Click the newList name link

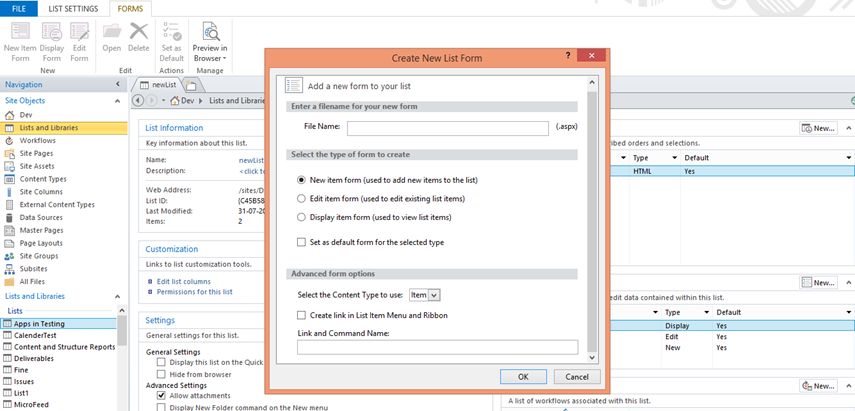coord(251,160)
